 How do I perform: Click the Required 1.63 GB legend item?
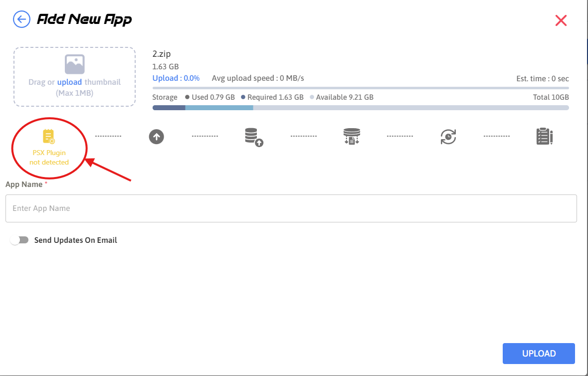pos(272,97)
